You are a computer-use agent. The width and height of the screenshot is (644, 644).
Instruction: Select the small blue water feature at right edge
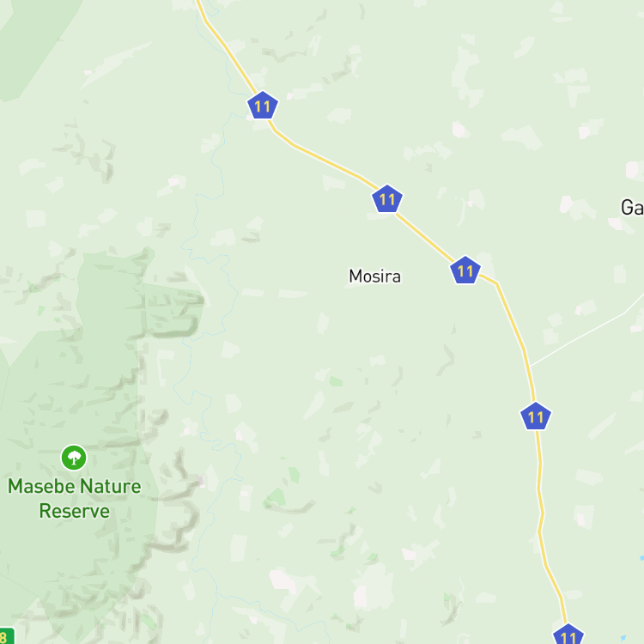coord(641,558)
